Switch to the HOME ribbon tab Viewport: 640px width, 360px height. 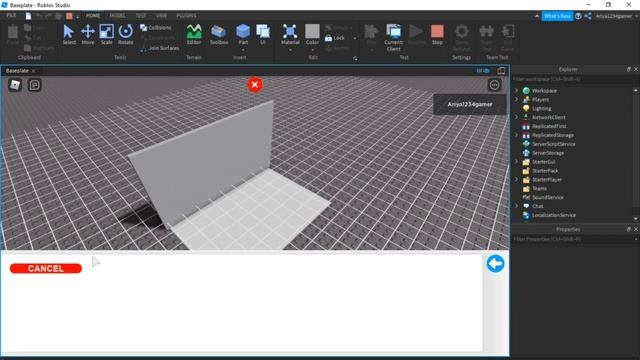click(93, 16)
